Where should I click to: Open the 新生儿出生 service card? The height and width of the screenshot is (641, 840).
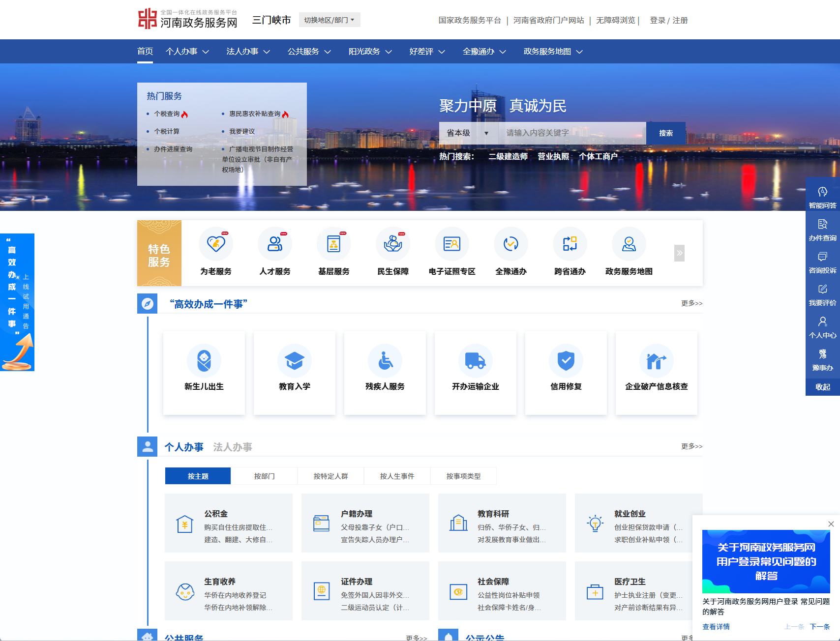pos(204,373)
